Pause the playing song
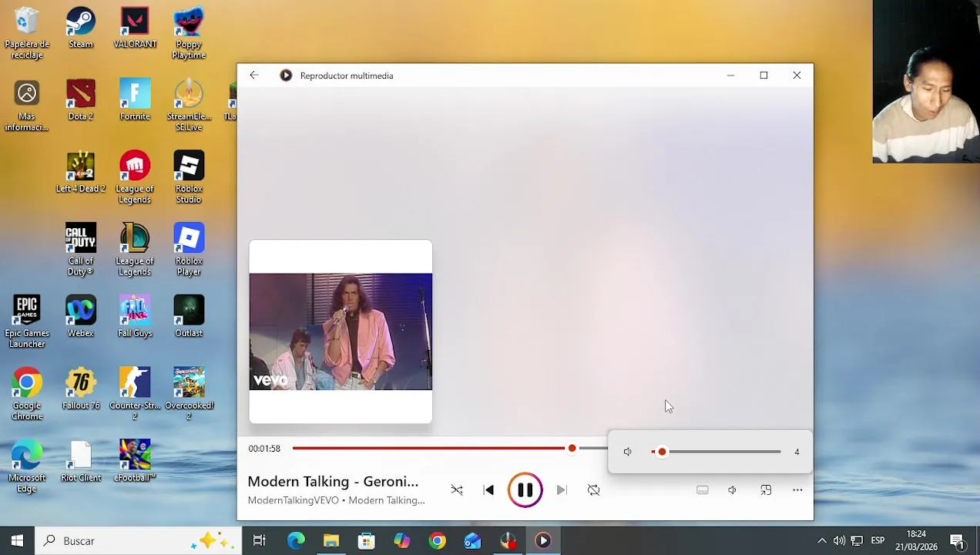The width and height of the screenshot is (980, 555). [x=525, y=490]
